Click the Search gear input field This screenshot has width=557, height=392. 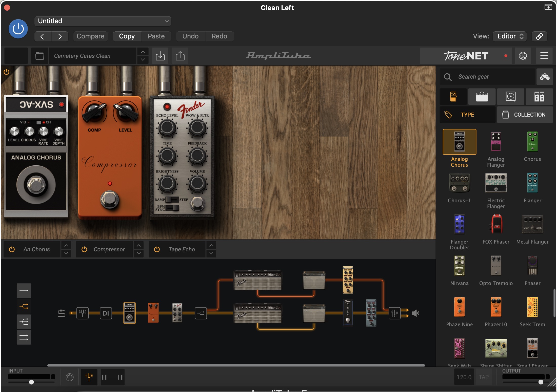487,77
